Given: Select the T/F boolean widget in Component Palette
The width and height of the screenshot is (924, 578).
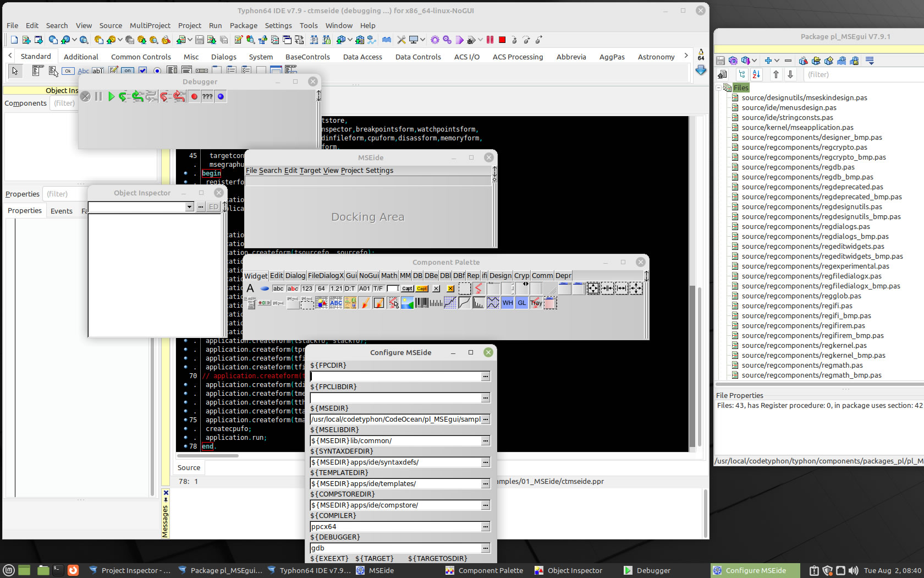Looking at the screenshot, I should (x=378, y=288).
